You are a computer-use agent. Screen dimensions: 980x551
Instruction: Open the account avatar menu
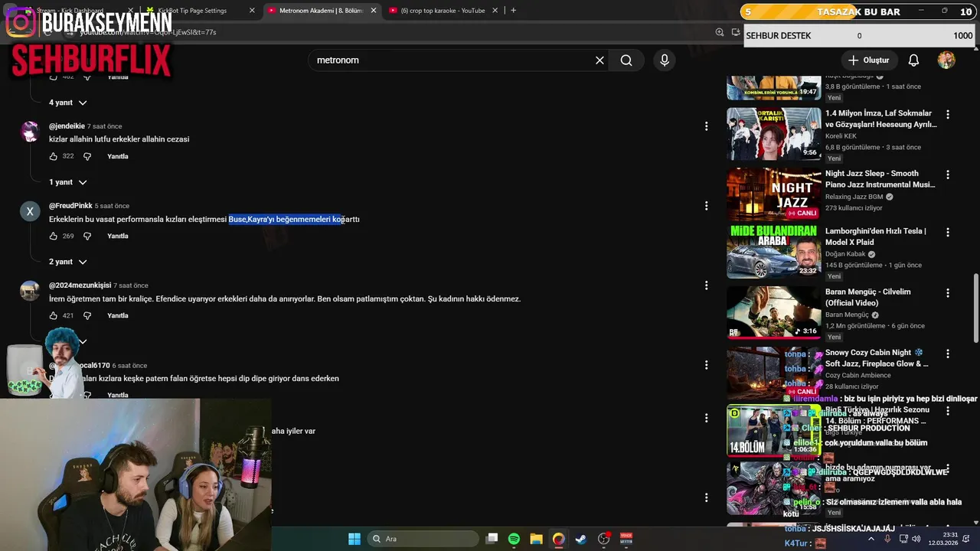coord(946,60)
